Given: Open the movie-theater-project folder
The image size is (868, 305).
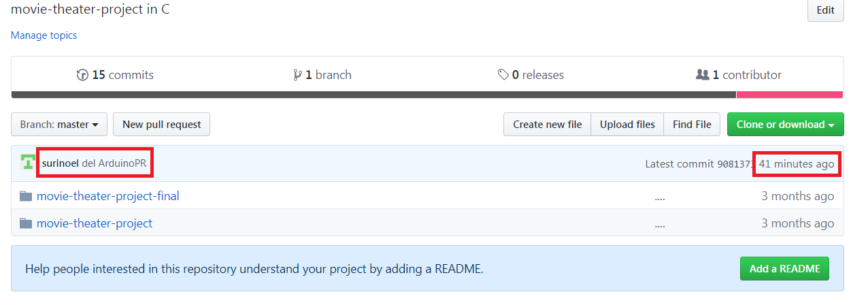Looking at the screenshot, I should tap(95, 223).
